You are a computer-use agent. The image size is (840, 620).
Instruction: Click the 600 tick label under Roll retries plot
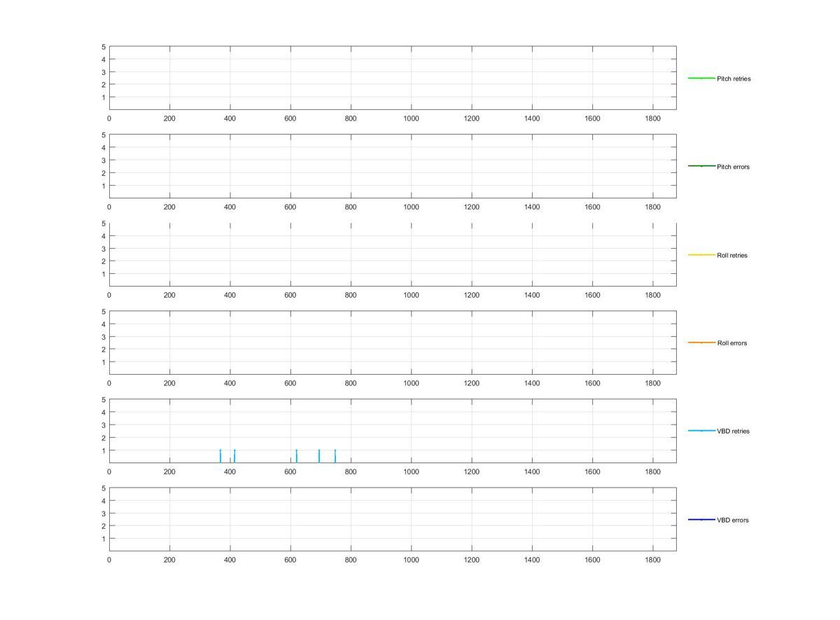(290, 296)
